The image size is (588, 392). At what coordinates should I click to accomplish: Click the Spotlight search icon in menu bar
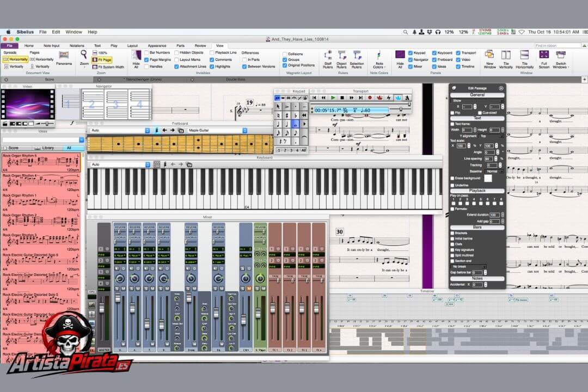[406, 32]
